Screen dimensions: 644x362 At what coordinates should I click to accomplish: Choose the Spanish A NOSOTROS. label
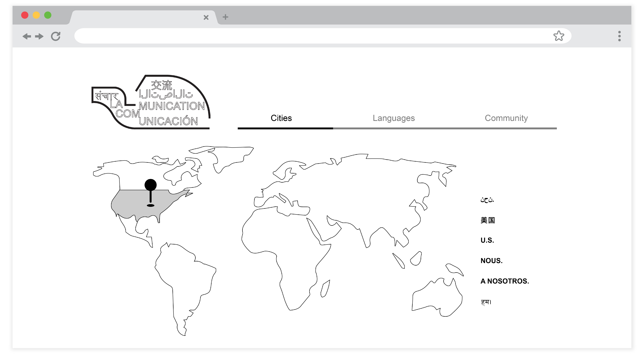(504, 281)
